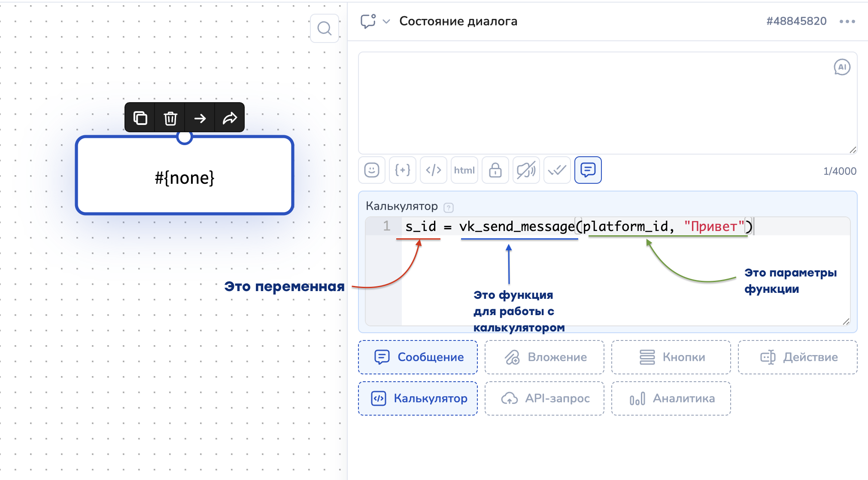Click the Calculator help question mark
The height and width of the screenshot is (480, 868).
(x=449, y=208)
